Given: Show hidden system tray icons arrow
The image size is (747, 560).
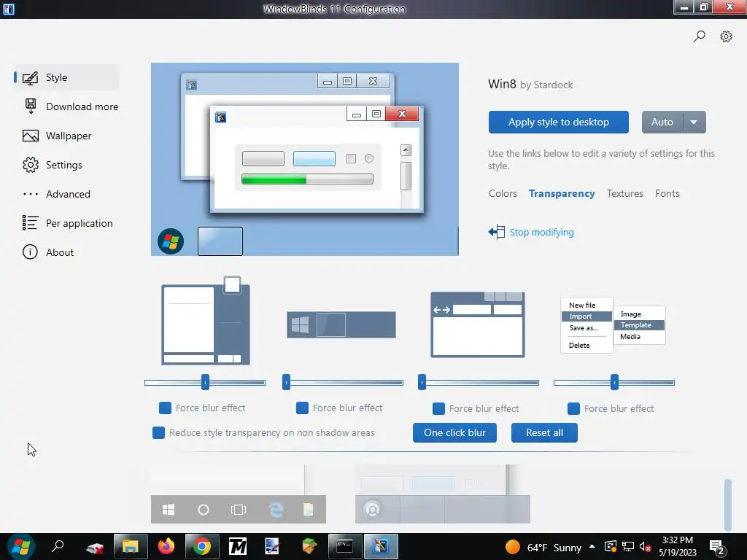Looking at the screenshot, I should point(592,547).
